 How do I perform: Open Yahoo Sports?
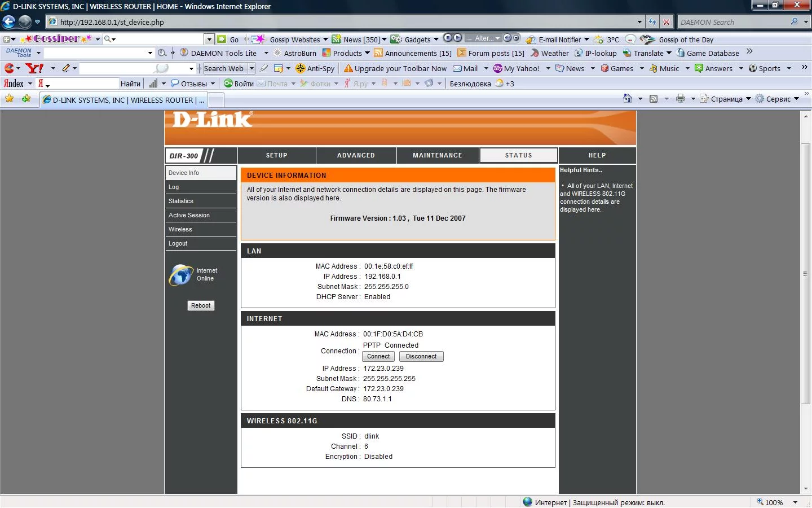coord(765,68)
